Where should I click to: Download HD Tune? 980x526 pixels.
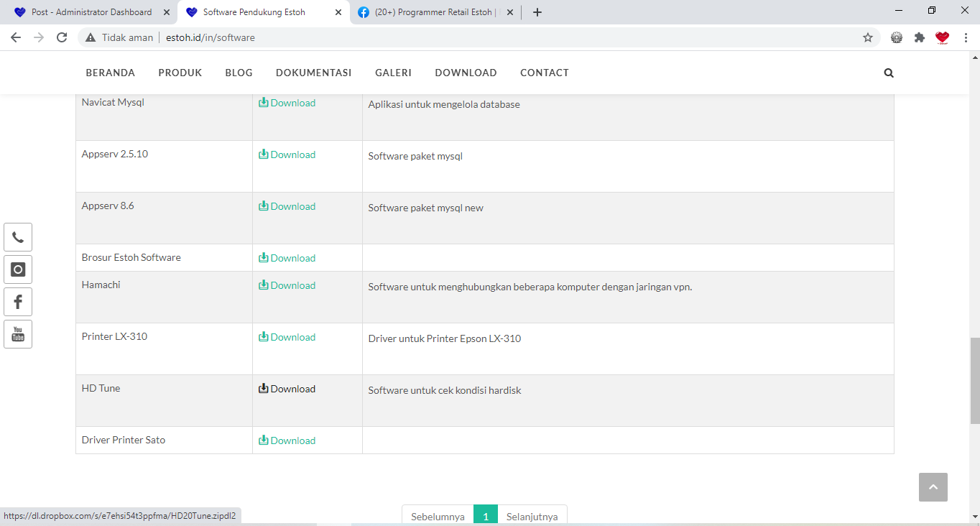pos(287,389)
